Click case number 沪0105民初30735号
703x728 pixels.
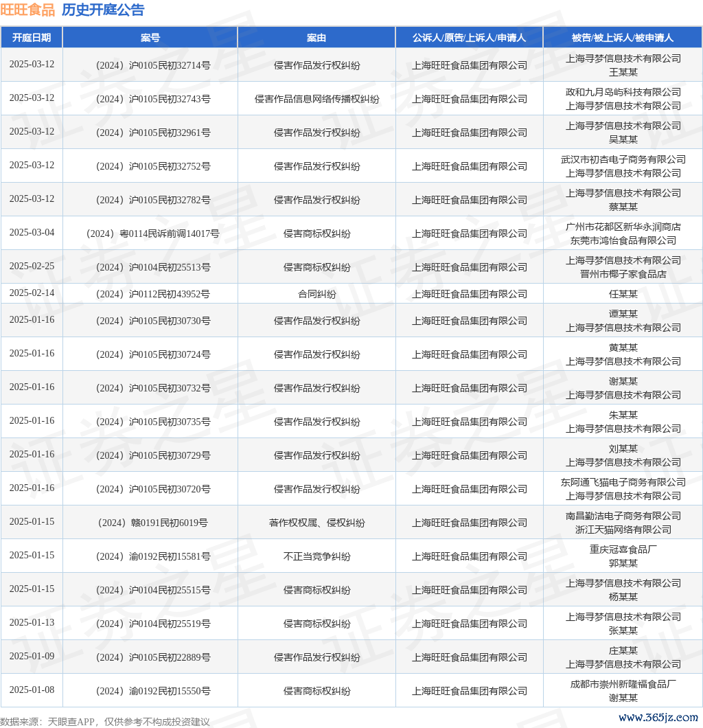153,422
